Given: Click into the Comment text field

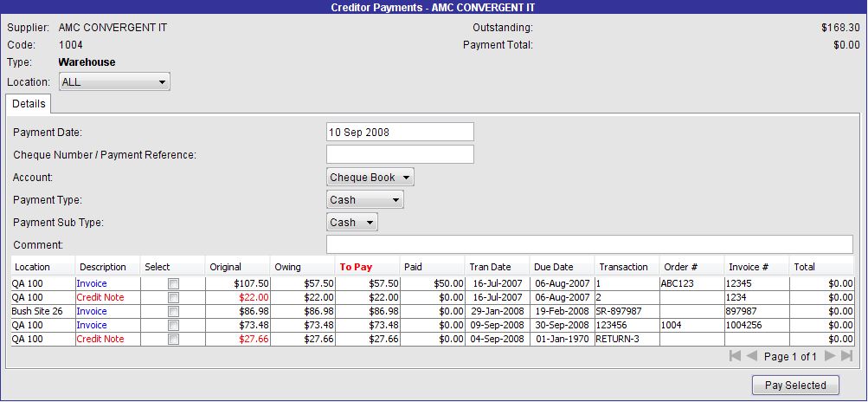Looking at the screenshot, I should (589, 244).
